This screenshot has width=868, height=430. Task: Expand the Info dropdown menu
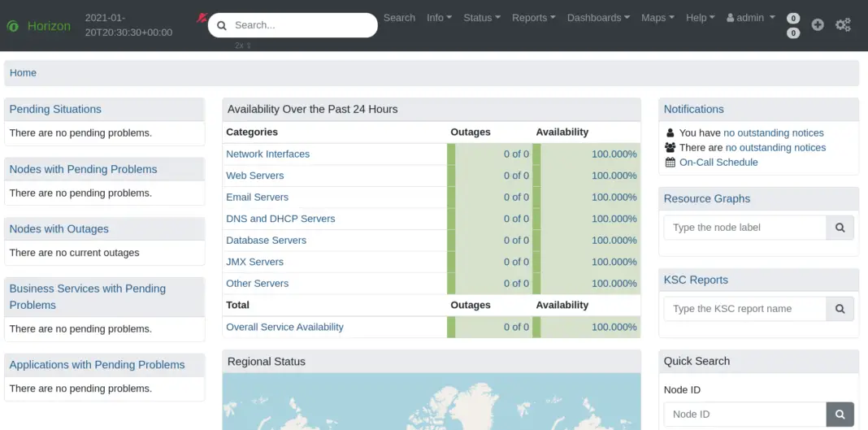[x=441, y=18]
